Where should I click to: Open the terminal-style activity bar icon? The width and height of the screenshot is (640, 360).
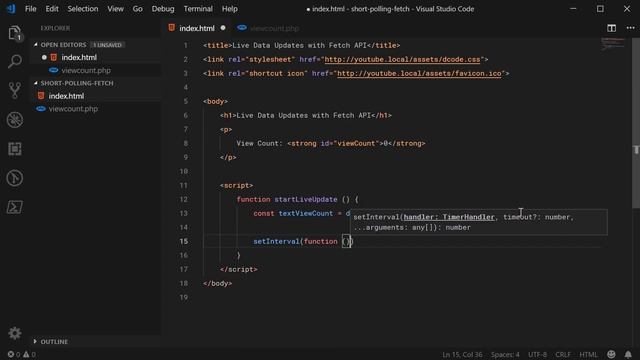coord(15,207)
